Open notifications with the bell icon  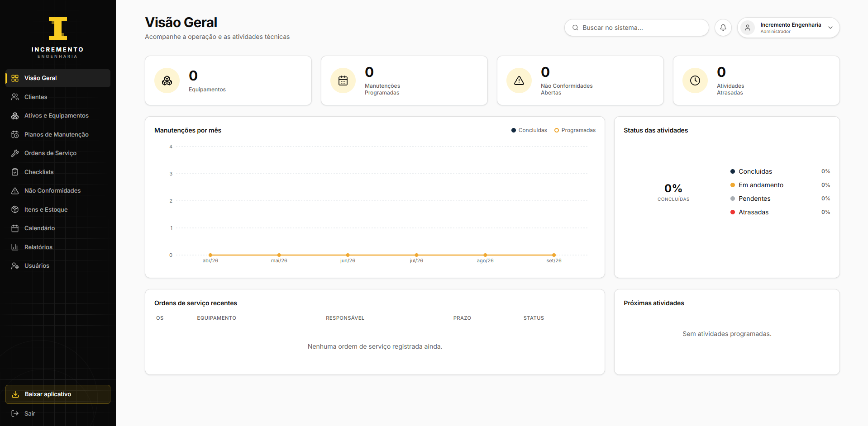pyautogui.click(x=723, y=28)
